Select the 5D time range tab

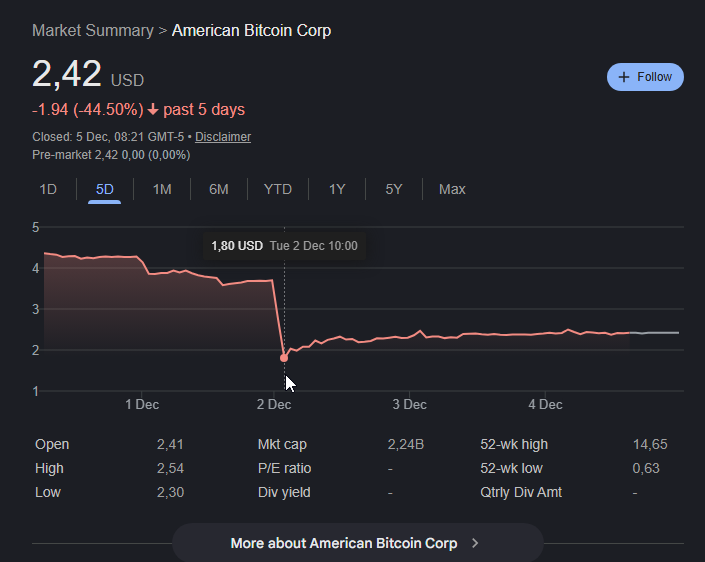(104, 189)
